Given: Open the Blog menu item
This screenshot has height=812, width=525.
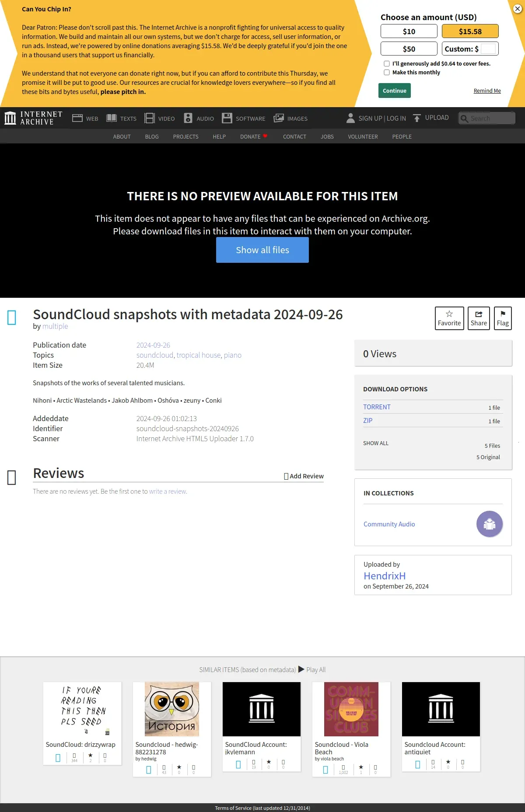Looking at the screenshot, I should click(152, 137).
